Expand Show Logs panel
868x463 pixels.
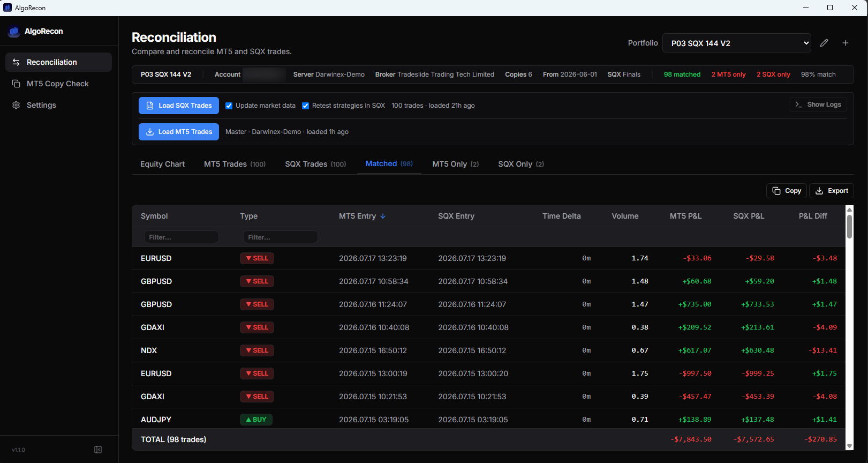[x=818, y=104]
